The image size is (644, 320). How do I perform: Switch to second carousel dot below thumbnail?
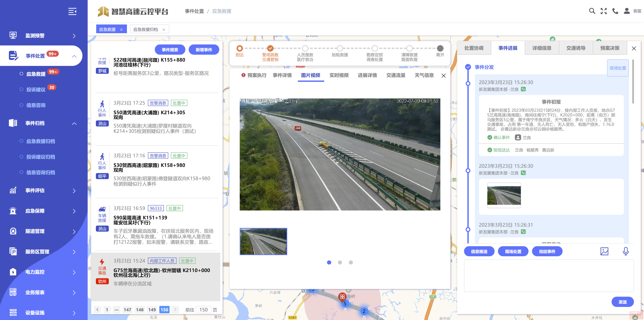pyautogui.click(x=340, y=262)
